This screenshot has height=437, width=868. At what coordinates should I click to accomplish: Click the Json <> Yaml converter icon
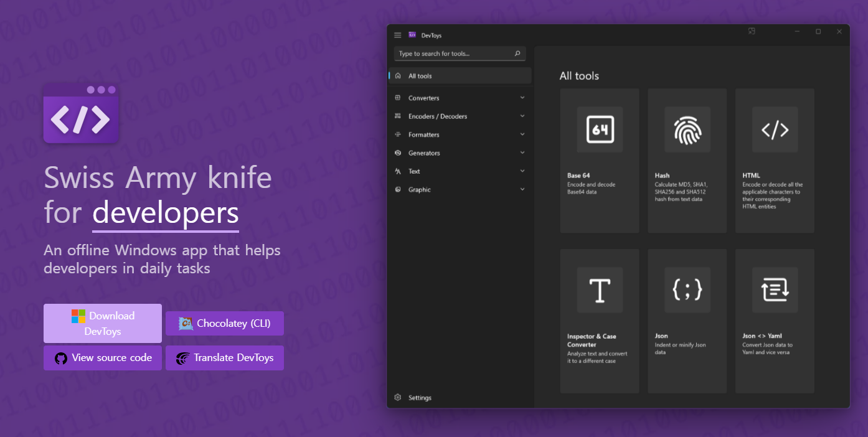pyautogui.click(x=775, y=290)
